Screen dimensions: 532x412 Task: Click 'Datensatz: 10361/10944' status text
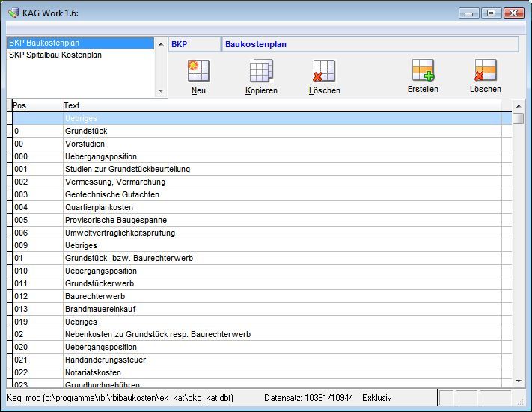point(309,398)
